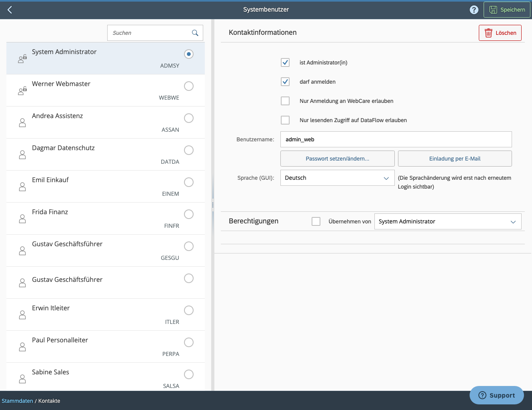The image size is (532, 410).
Task: Uncheck the "ist Administrator(in)" checkbox
Action: [285, 62]
